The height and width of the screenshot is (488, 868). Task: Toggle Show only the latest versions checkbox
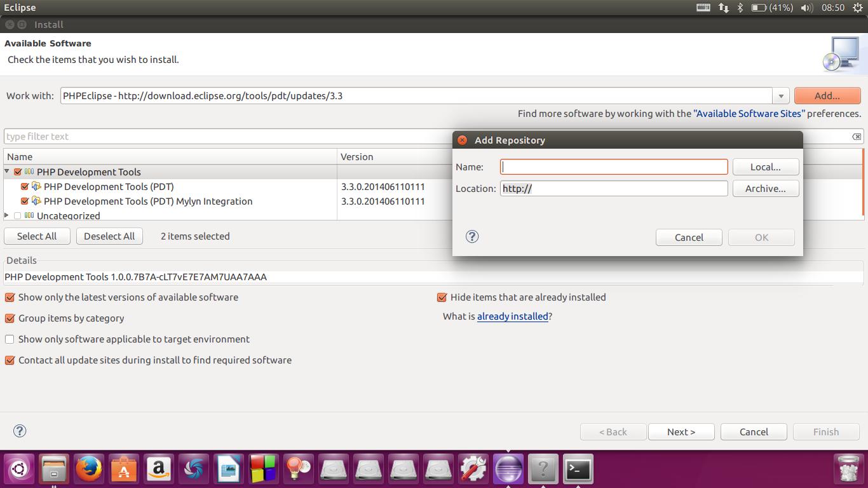point(10,297)
